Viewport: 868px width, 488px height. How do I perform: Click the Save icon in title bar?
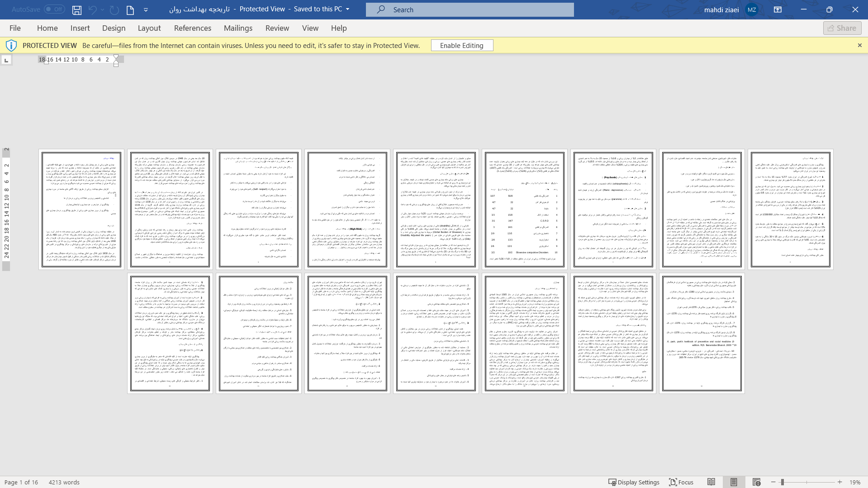click(77, 9)
